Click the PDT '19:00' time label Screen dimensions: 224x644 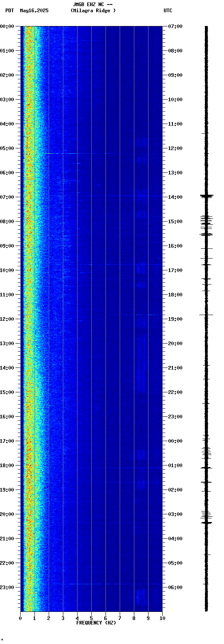pos(7,490)
